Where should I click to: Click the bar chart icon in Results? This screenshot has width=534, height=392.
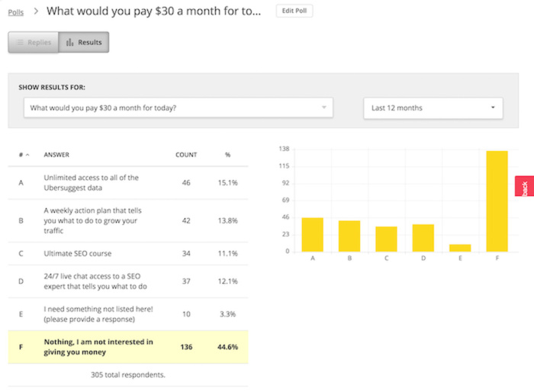[x=70, y=43]
